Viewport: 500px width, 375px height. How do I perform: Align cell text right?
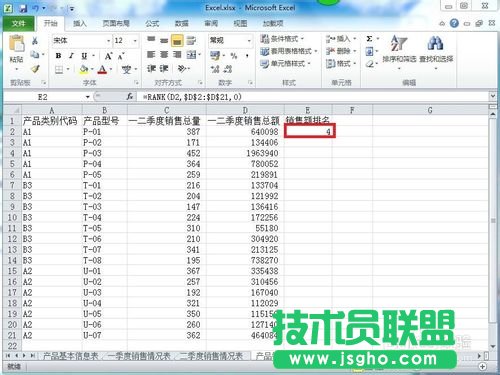[177, 54]
